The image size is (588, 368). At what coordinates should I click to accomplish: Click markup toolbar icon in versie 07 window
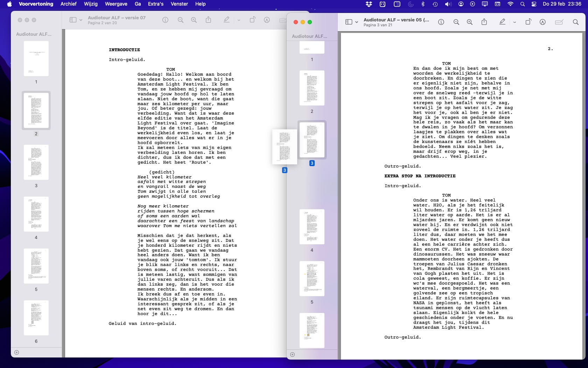267,20
